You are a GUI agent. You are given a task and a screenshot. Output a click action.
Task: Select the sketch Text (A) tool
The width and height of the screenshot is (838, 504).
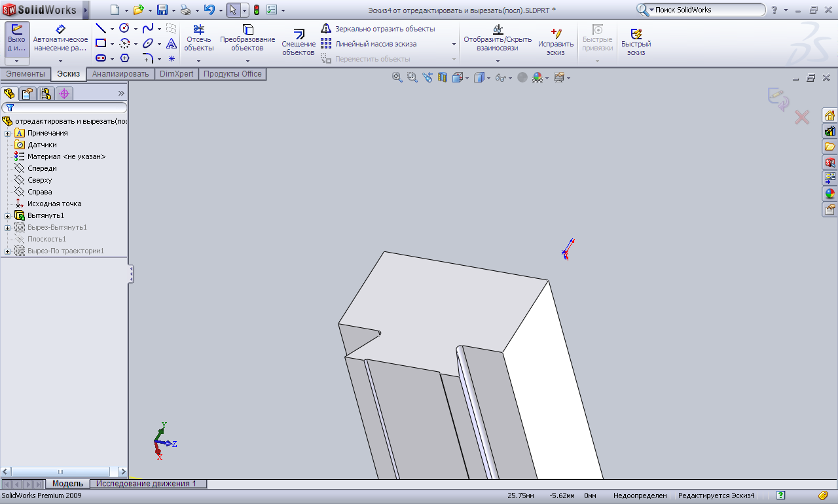[x=172, y=43]
